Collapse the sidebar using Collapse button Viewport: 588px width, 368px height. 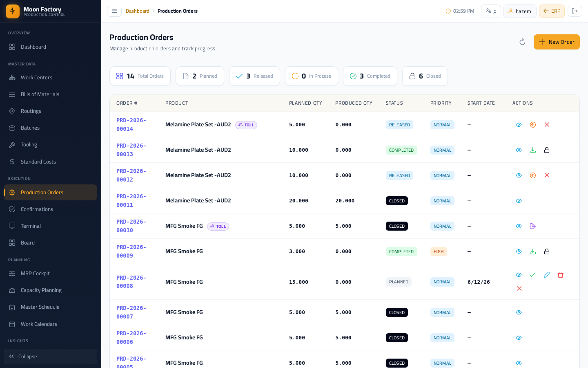coord(50,357)
